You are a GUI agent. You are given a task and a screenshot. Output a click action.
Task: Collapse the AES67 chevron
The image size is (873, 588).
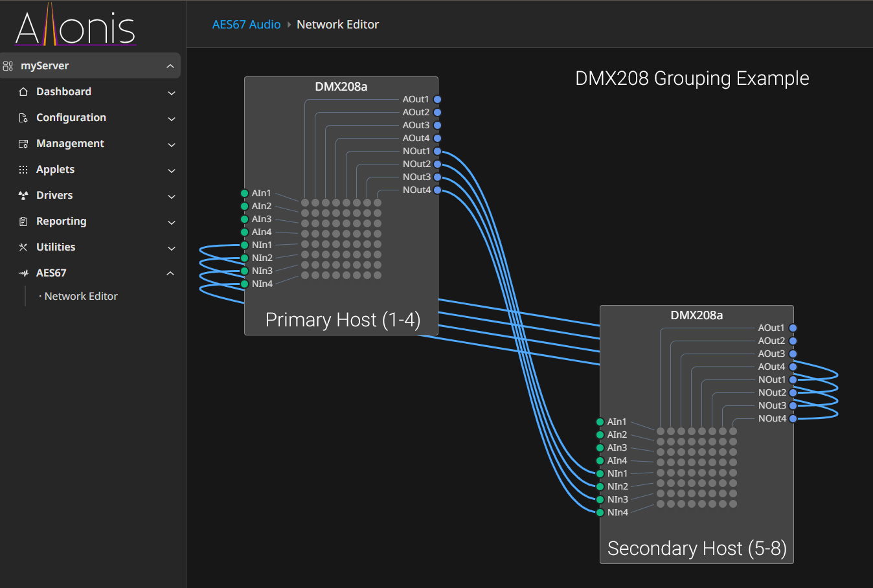170,273
